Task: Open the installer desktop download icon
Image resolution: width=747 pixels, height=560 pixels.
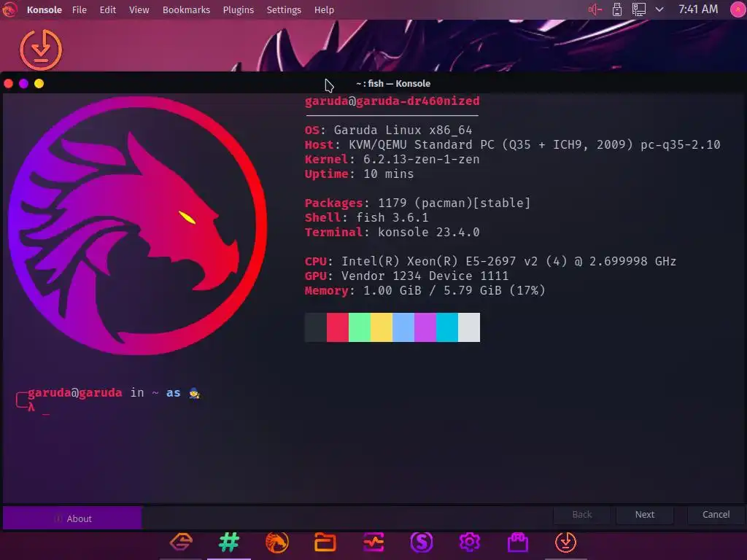Action: pos(41,50)
